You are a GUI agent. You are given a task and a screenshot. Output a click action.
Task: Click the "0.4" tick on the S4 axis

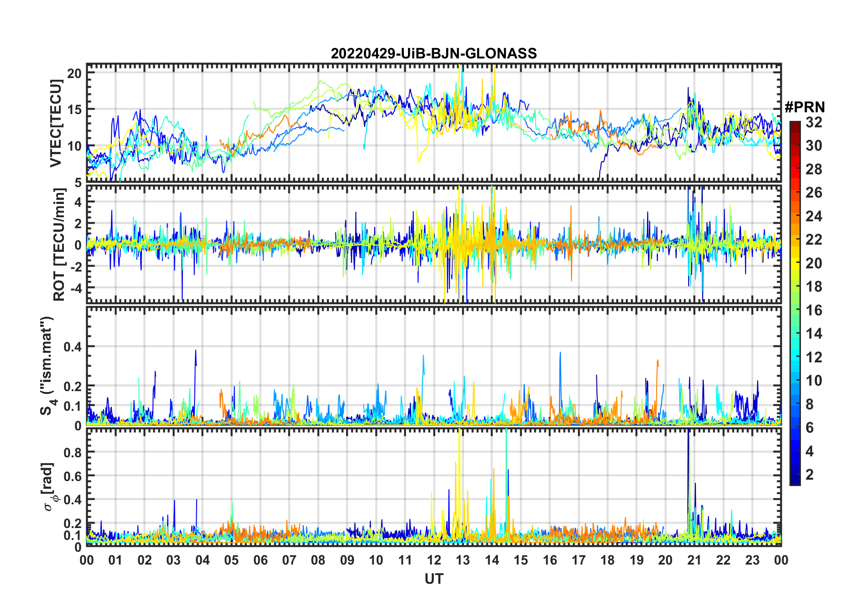tap(73, 347)
